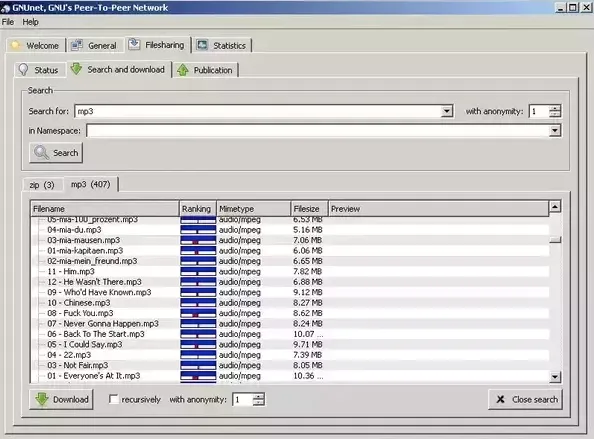The height and width of the screenshot is (439, 594).
Task: Select 12 - He Wasn't There.mp3
Action: (x=94, y=282)
